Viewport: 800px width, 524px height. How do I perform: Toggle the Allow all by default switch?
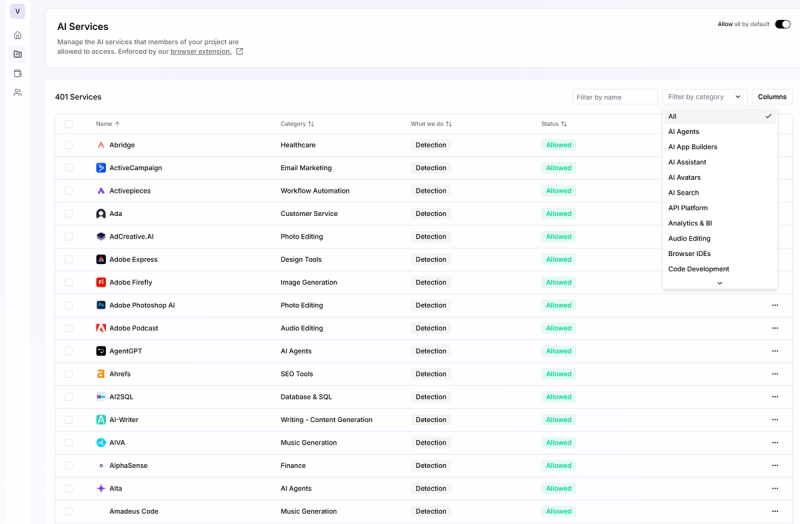(783, 24)
